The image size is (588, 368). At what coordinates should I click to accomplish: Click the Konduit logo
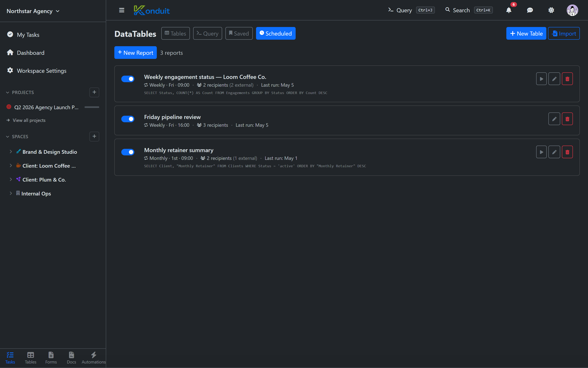[152, 10]
